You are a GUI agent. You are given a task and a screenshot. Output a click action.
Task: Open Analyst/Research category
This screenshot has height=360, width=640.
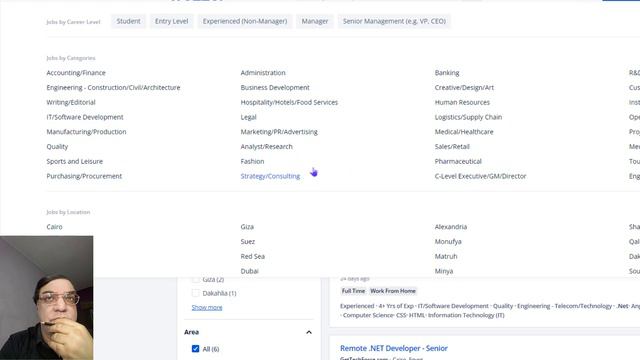click(x=267, y=147)
